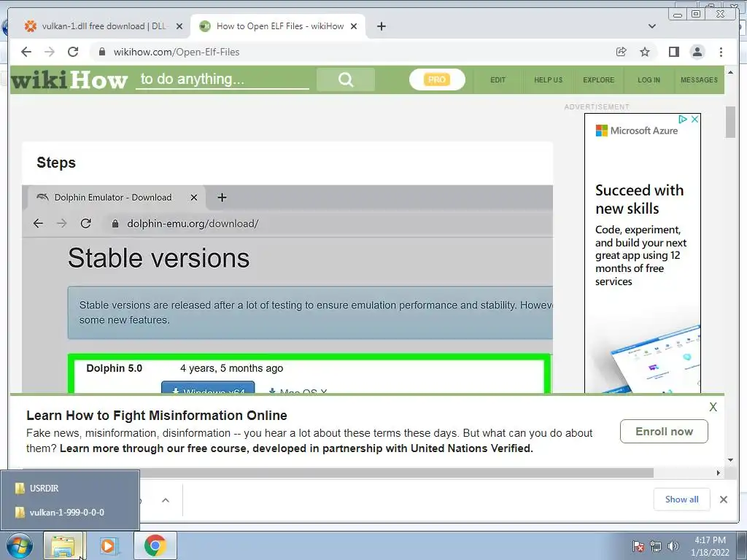Reload the wikiHow page
This screenshot has width=747, height=560.
point(73,52)
